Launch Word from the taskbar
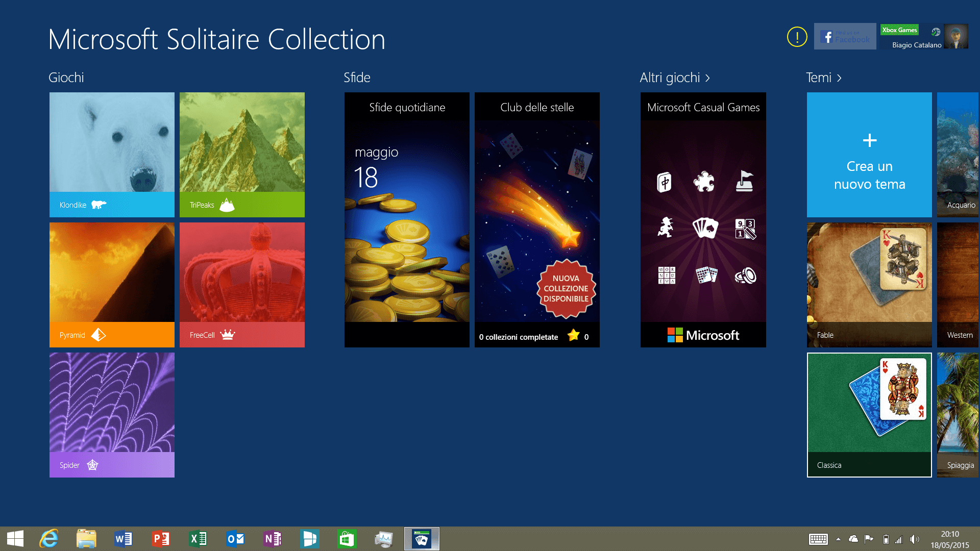Viewport: 980px width, 551px height. (x=124, y=539)
